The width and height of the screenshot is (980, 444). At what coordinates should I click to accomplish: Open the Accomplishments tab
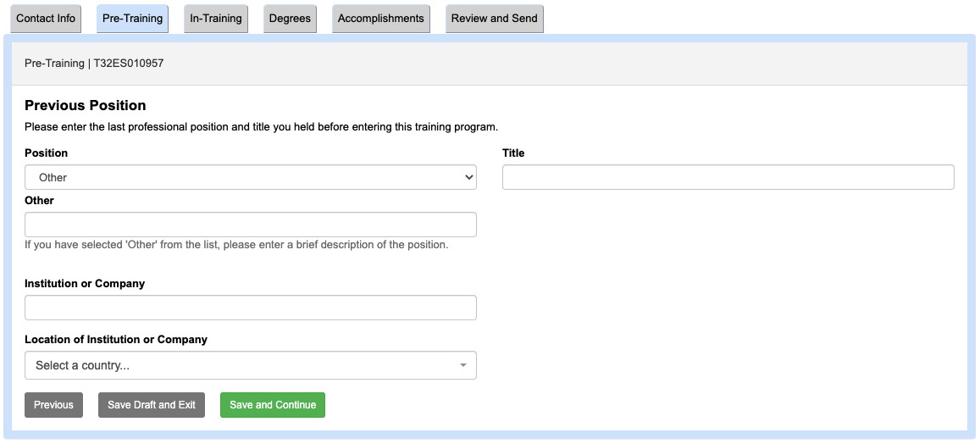coord(380,19)
